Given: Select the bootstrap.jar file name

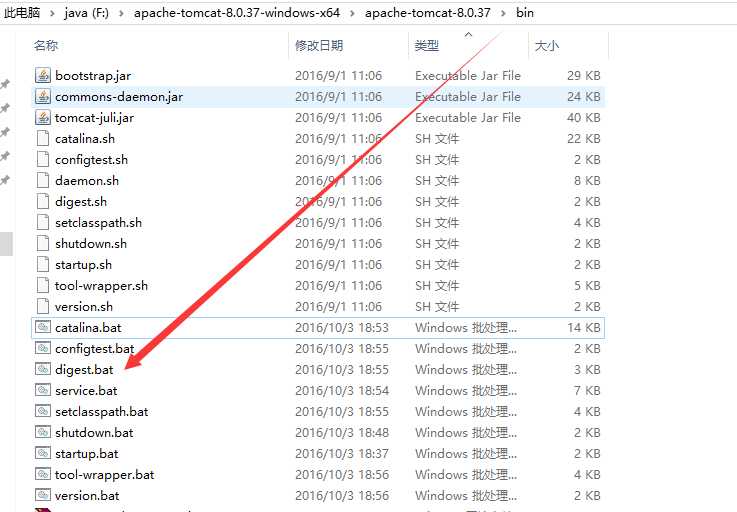Looking at the screenshot, I should pos(93,76).
